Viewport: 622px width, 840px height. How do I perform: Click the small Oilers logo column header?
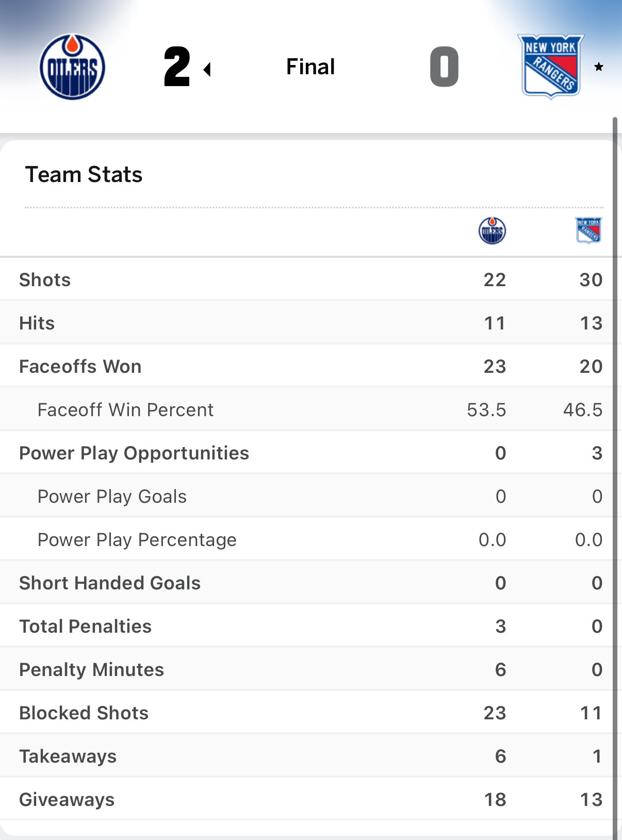coord(492,230)
